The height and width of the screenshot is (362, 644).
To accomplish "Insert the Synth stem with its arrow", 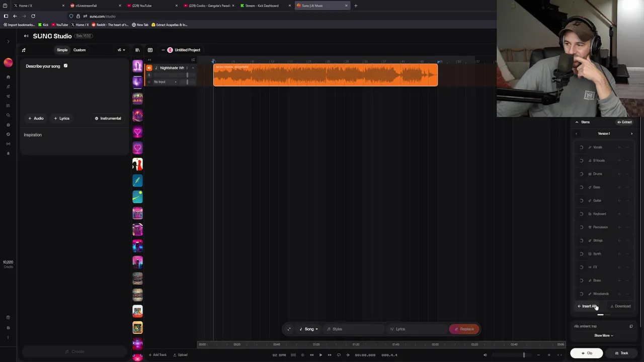I will [620, 254].
